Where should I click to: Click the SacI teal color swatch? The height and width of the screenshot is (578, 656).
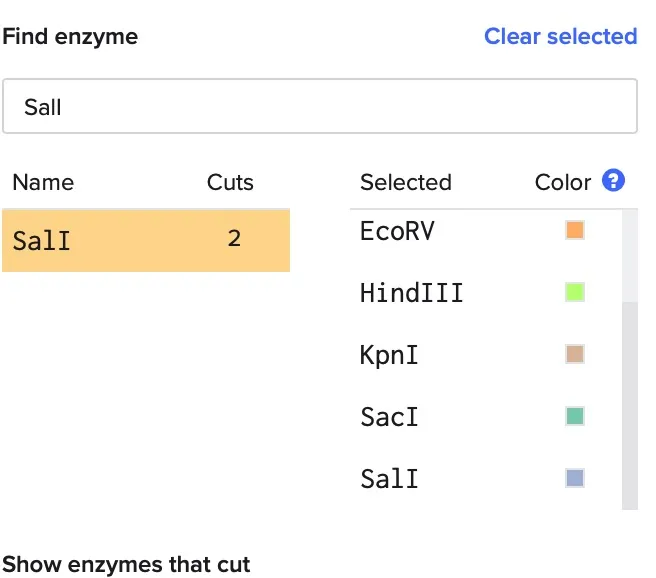coord(575,416)
